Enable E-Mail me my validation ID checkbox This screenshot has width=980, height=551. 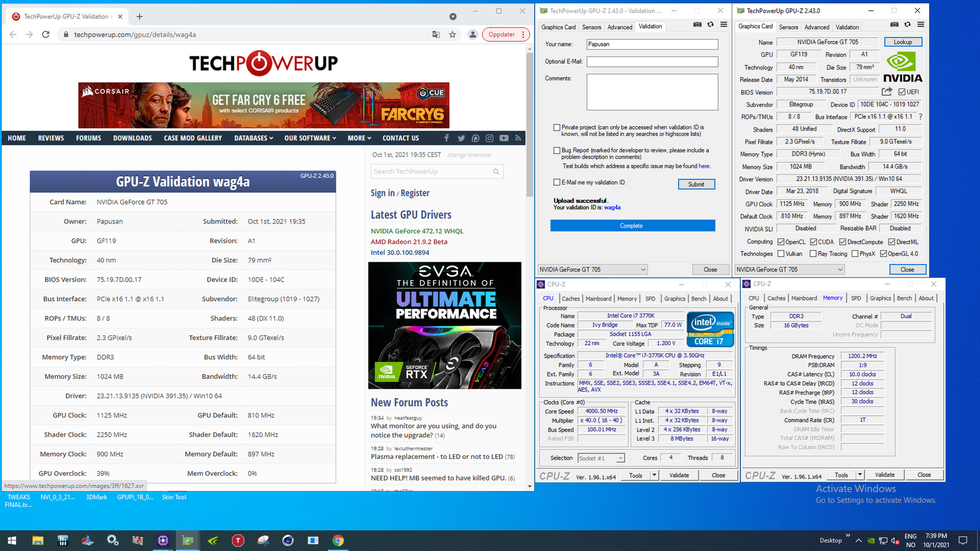point(557,182)
